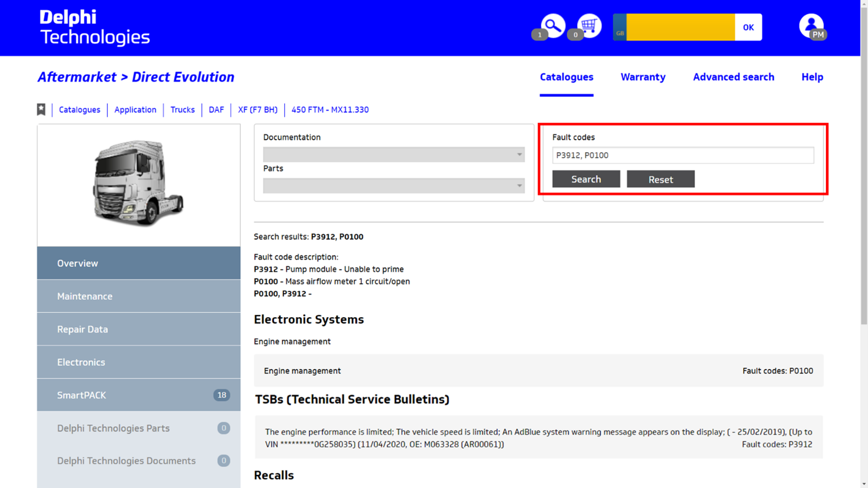Open the shopping cart icon
868x488 pixels.
(x=589, y=26)
